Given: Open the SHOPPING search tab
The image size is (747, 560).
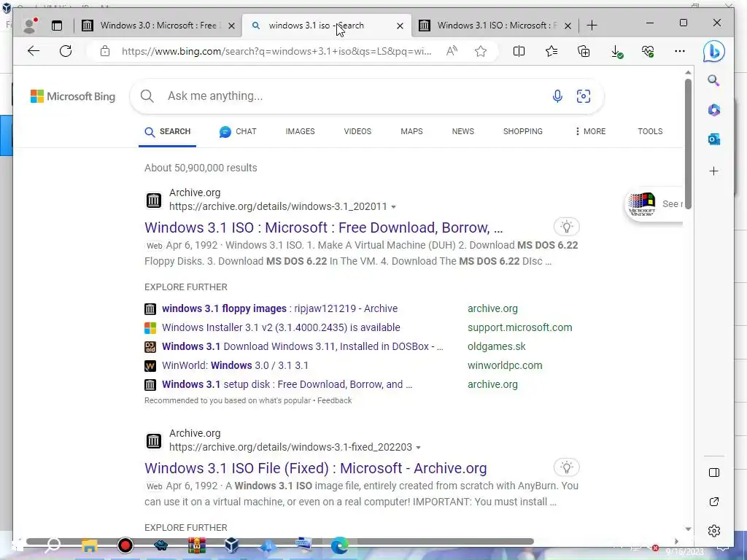Looking at the screenshot, I should pyautogui.click(x=522, y=131).
